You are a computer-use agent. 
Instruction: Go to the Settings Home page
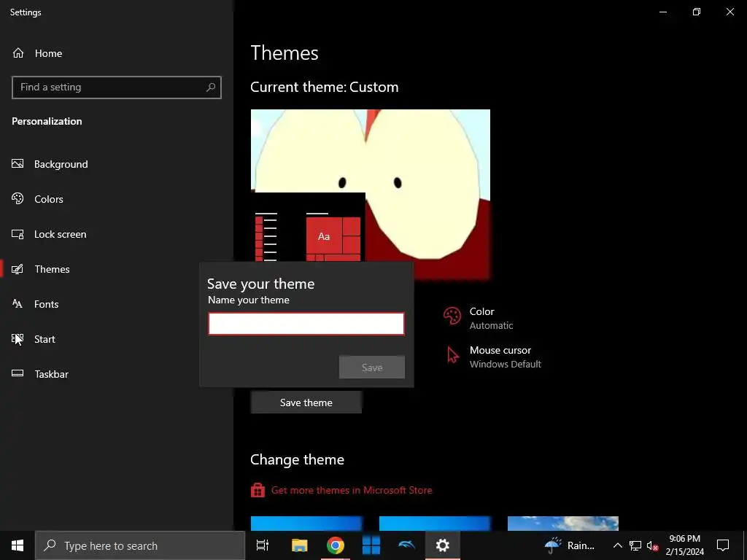37,53
